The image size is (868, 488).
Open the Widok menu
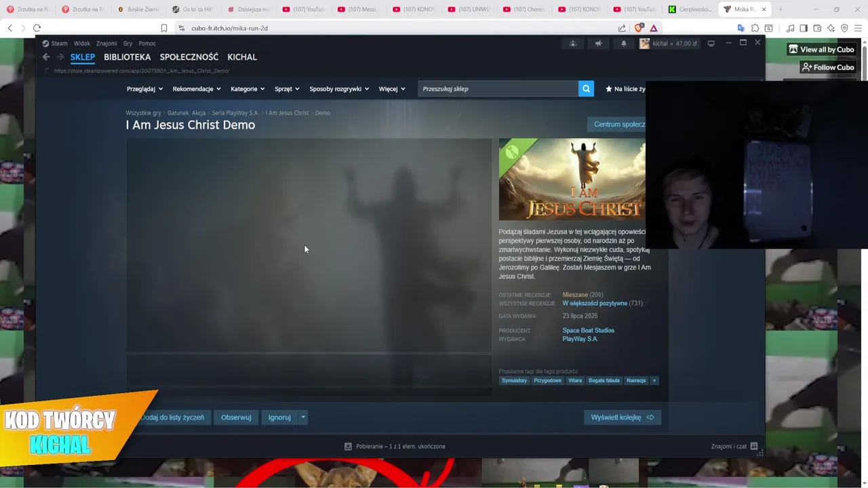[x=82, y=43]
